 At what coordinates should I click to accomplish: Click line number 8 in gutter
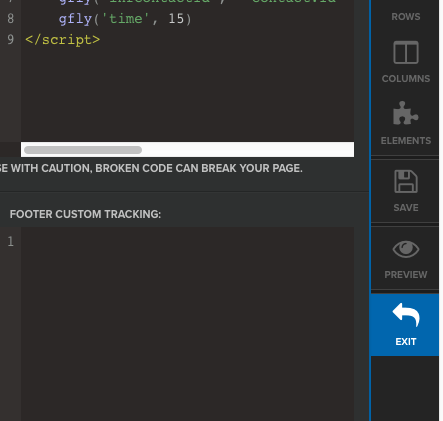point(11,19)
